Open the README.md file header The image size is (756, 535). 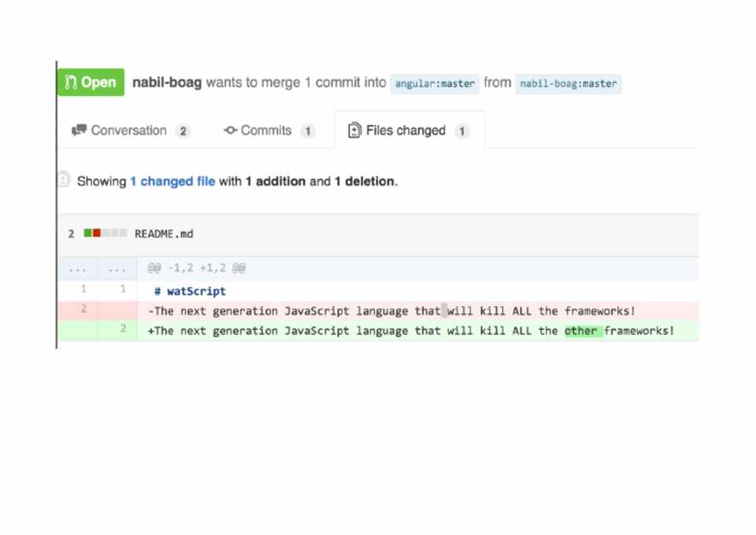pyautogui.click(x=164, y=234)
